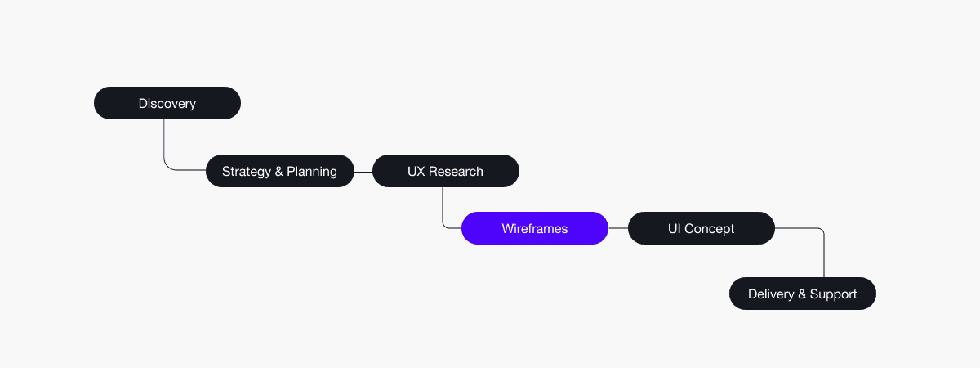The width and height of the screenshot is (980, 368).
Task: Select the step immediately after Wireframes
Action: pyautogui.click(x=701, y=228)
